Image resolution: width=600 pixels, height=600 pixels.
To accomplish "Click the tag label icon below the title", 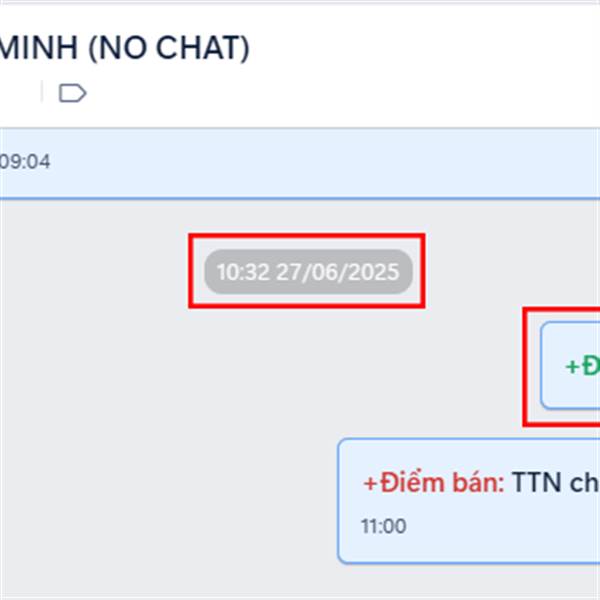I will click(x=72, y=93).
